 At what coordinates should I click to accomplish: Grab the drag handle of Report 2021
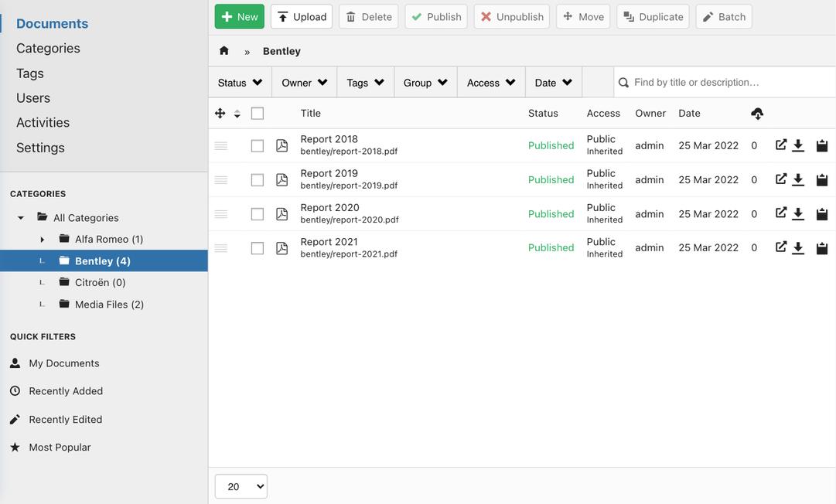(x=220, y=247)
